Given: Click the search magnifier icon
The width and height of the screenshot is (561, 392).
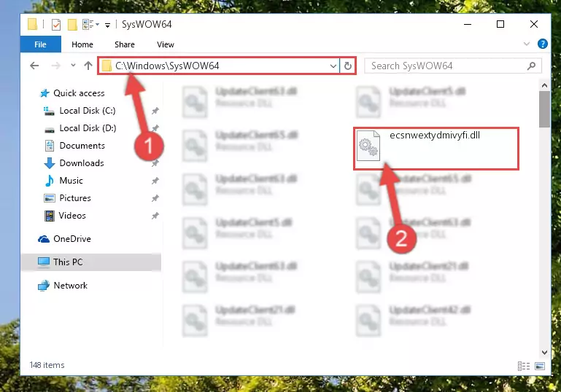Looking at the screenshot, I should (x=532, y=66).
